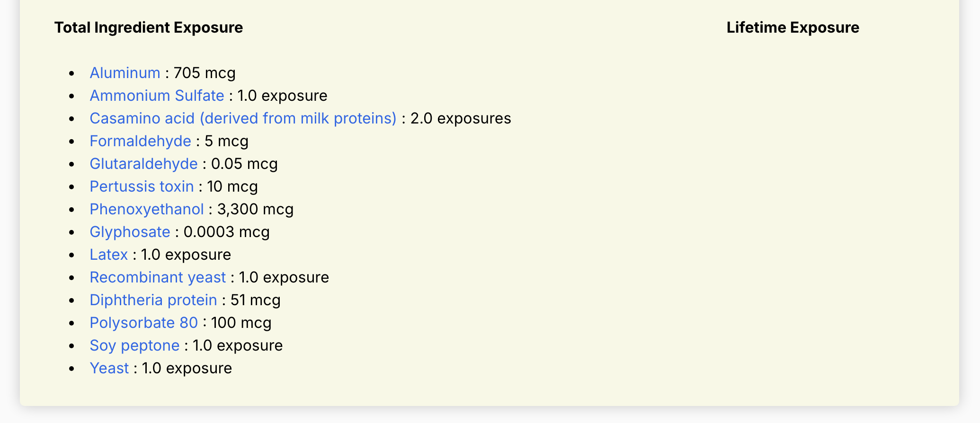Click the 2.0 exposures casamino value
980x423 pixels.
pos(461,118)
